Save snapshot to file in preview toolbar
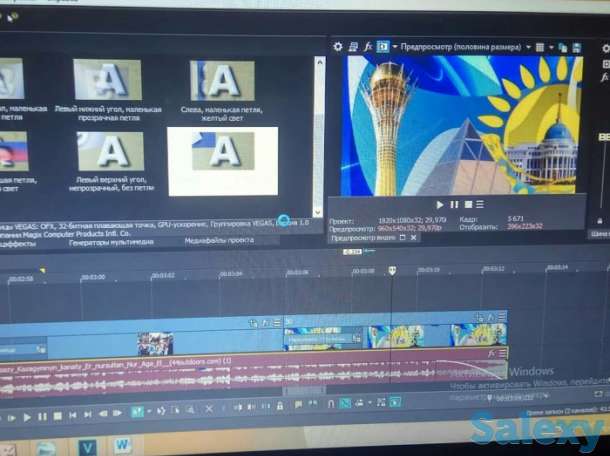The image size is (610, 456). pos(576,48)
